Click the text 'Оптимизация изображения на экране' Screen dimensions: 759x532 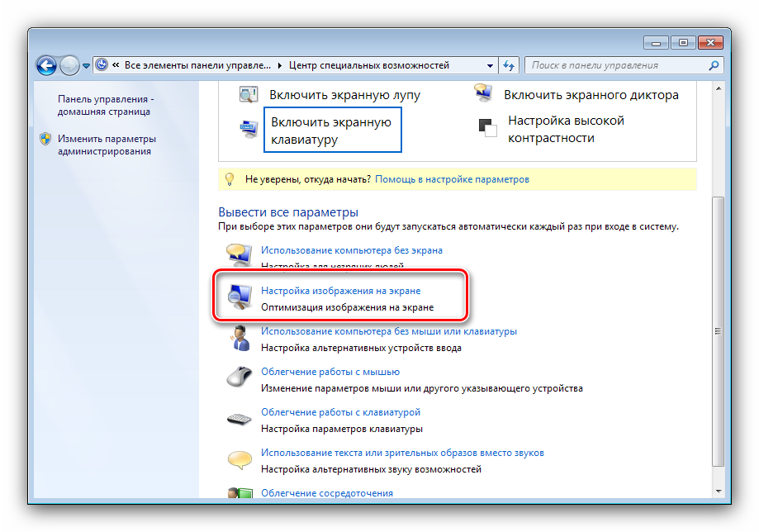coord(347,307)
